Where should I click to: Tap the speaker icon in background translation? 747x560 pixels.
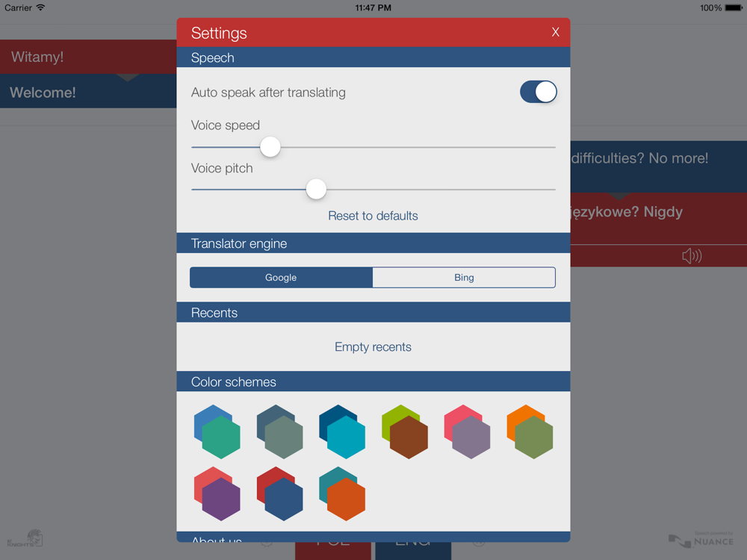point(692,256)
